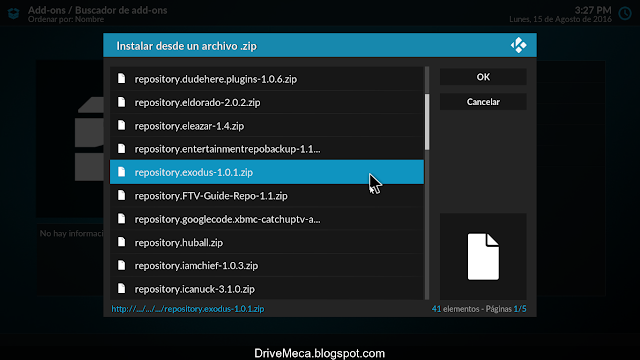Viewport: 640px width, 360px height.
Task: Click the add-ons box icon top left
Action: [x=13, y=13]
